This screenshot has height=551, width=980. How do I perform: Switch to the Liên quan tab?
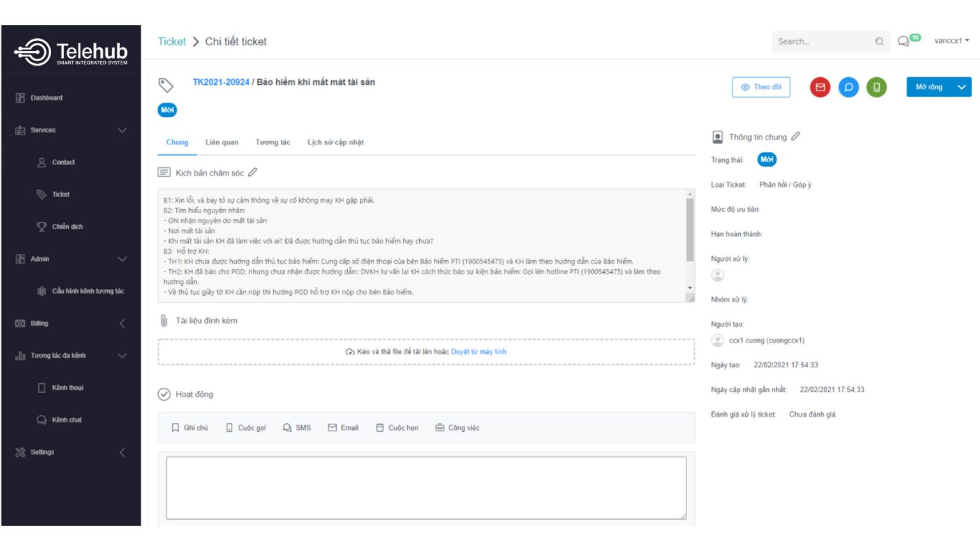coord(221,142)
